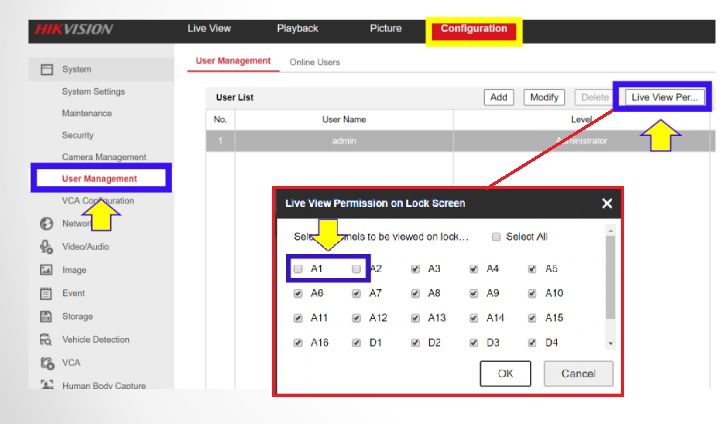This screenshot has width=728, height=424.
Task: Enable channel A1 checkbox
Action: pos(298,269)
